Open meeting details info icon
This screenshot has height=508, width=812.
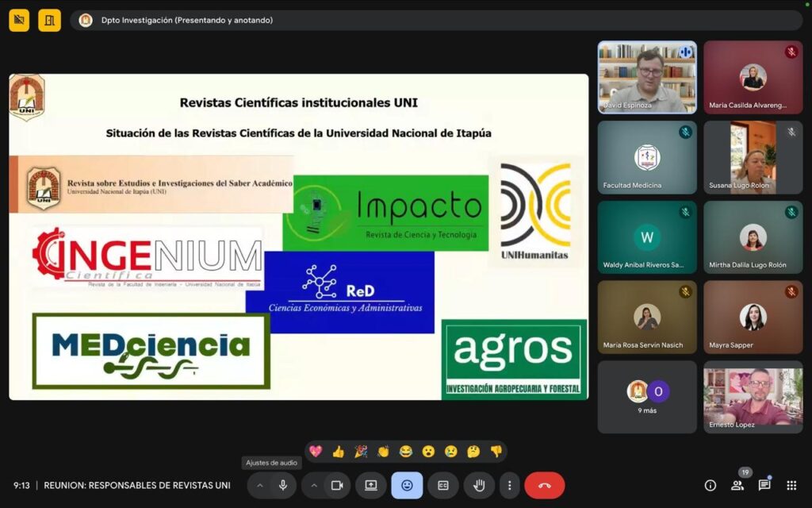[x=710, y=486]
